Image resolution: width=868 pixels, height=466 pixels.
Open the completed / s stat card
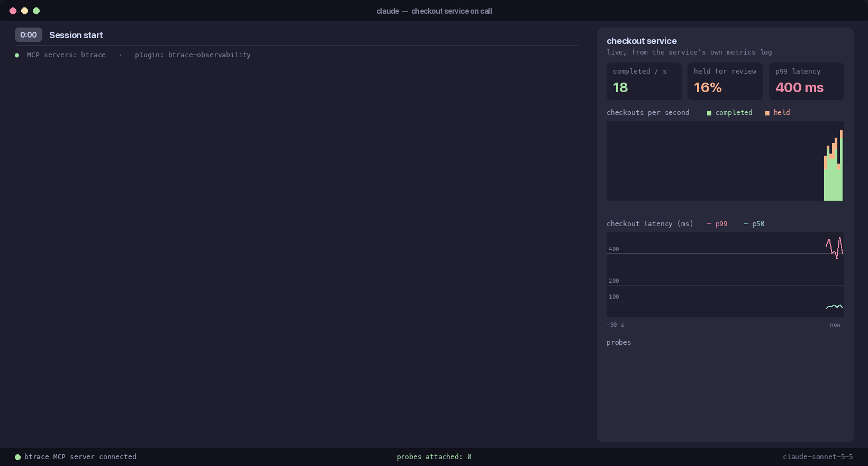pos(644,81)
